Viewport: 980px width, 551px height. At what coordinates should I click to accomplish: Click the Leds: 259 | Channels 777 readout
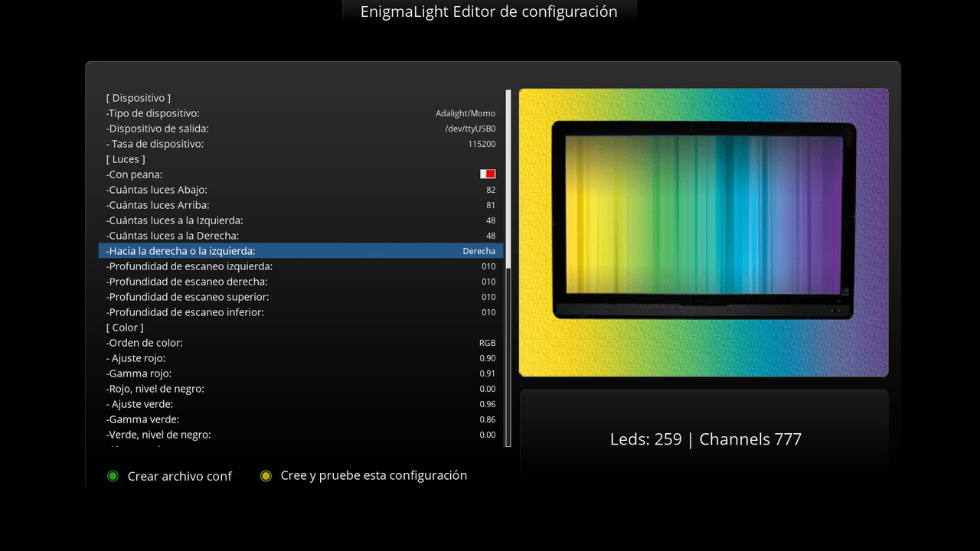tap(706, 439)
